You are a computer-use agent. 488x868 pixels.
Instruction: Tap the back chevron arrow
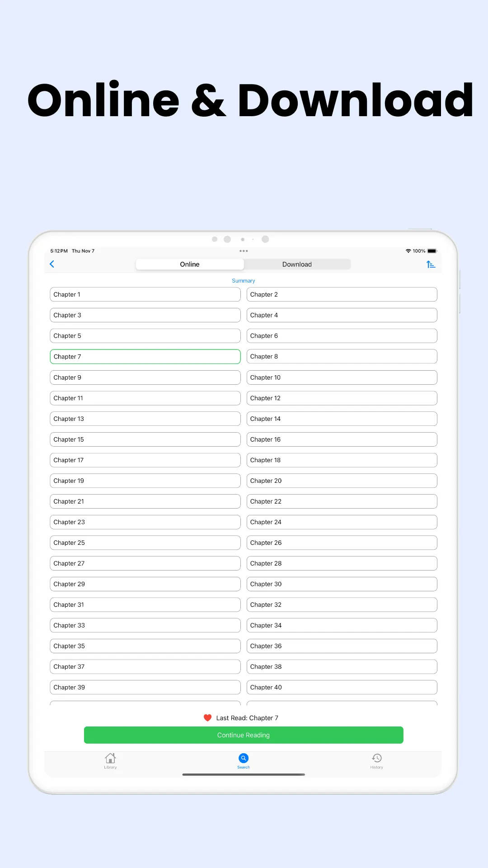[52, 264]
